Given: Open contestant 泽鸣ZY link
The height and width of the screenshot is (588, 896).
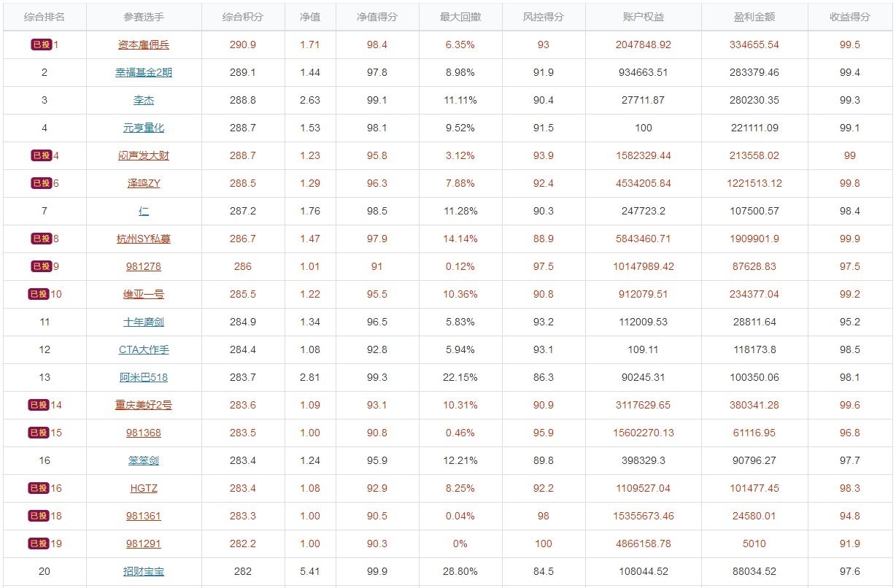Looking at the screenshot, I should 144,183.
